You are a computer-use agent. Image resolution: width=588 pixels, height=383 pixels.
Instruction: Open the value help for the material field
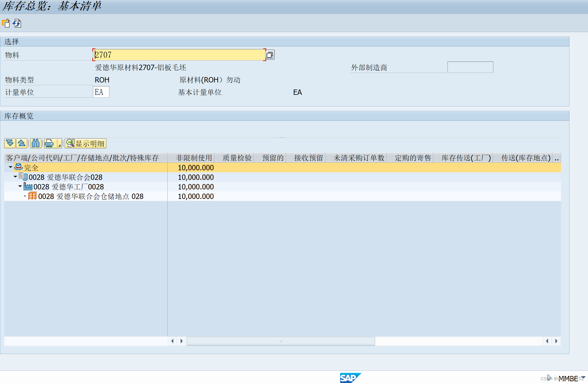270,55
